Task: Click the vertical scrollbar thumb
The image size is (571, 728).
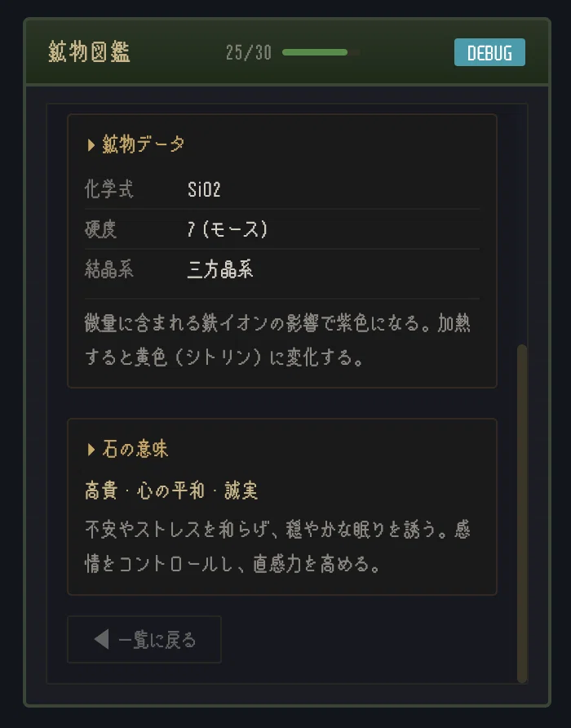Action: click(522, 513)
